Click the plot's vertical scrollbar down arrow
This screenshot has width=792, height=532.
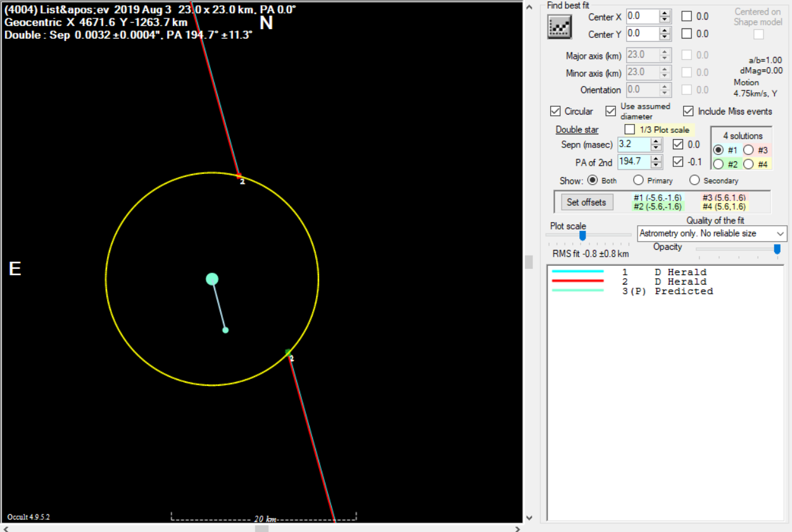[x=530, y=517]
